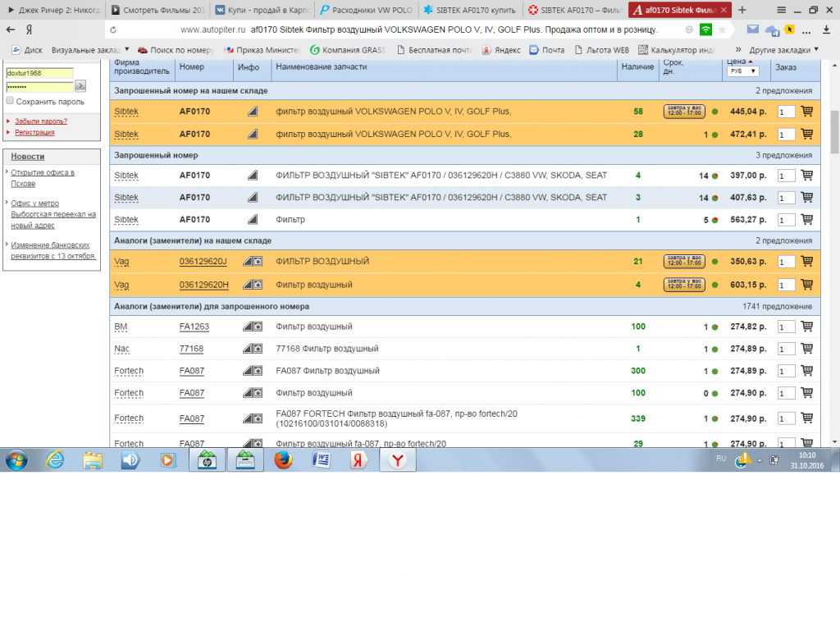
Task: Add Sibtek AF0170 445,04 р. to cart
Action: coord(806,112)
